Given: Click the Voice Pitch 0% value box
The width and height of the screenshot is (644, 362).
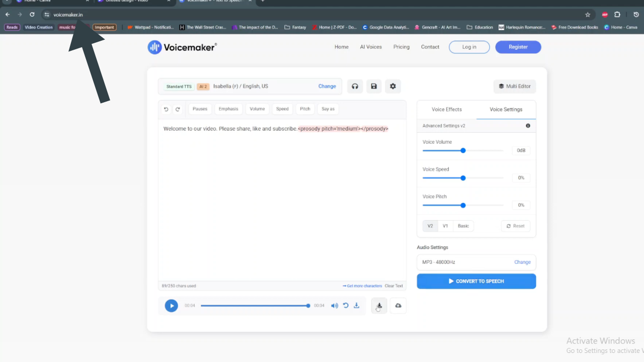Looking at the screenshot, I should (521, 205).
